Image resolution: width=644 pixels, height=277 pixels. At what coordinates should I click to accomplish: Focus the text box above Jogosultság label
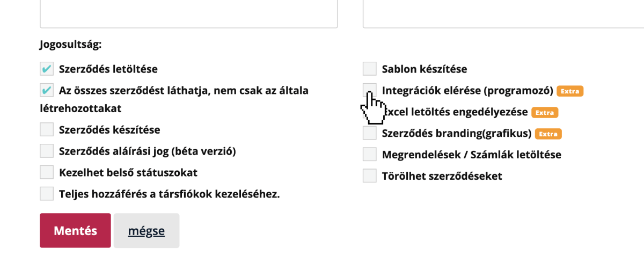tap(188, 13)
